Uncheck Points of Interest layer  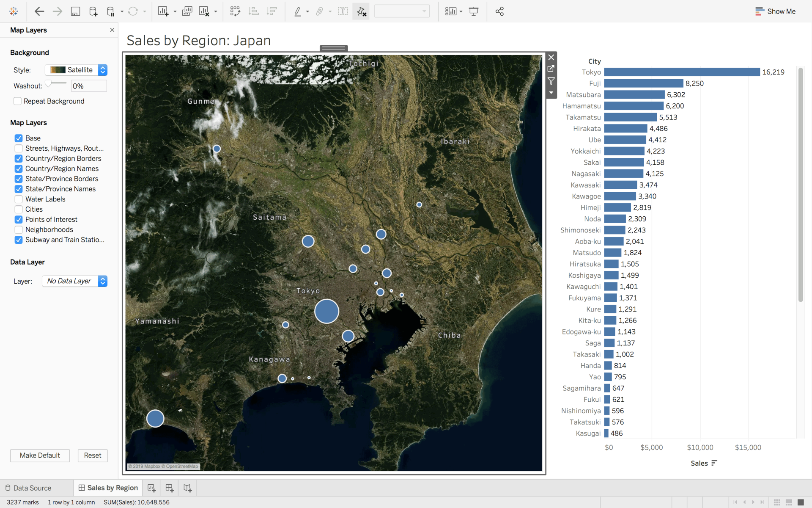19,219
